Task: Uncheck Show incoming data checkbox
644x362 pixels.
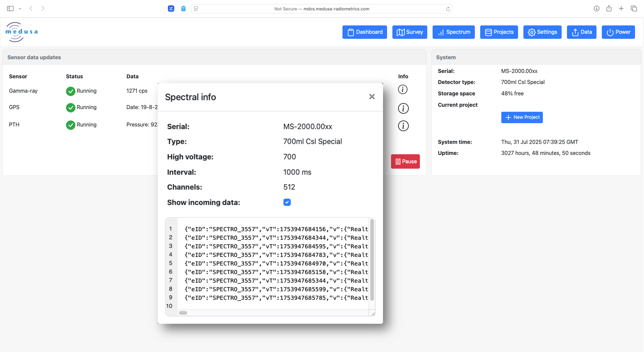Action: click(x=287, y=202)
